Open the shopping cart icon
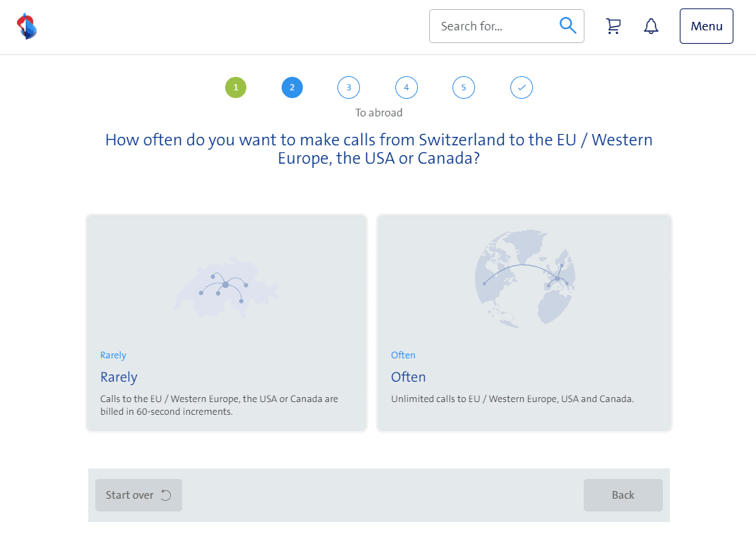This screenshot has width=756, height=546. (613, 26)
